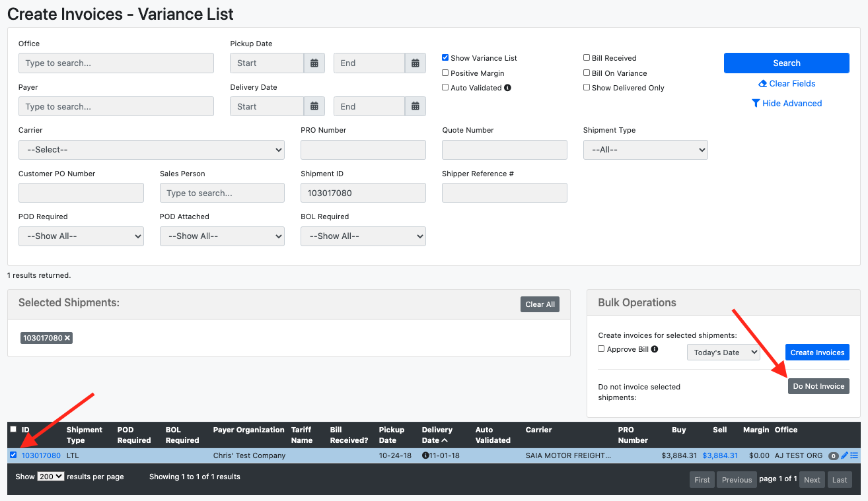
Task: Open the Pickup Date end calendar picker
Action: pyautogui.click(x=415, y=63)
